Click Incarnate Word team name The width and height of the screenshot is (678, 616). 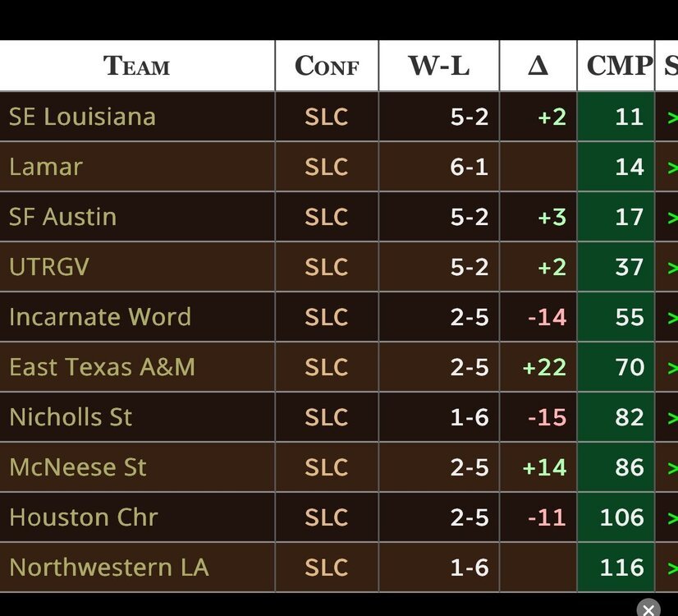click(100, 317)
